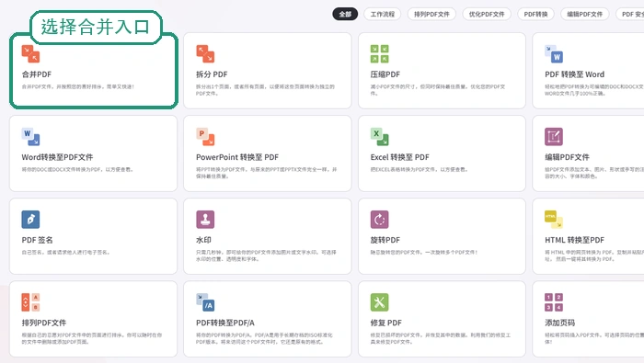Click the 合并PDF merge icon
644x363 pixels.
[30, 53]
